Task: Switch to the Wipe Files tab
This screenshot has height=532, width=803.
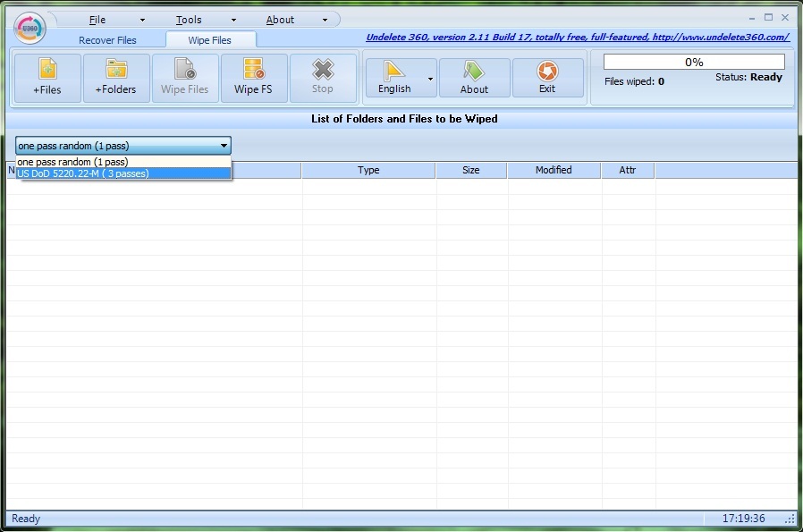Action: coord(210,40)
